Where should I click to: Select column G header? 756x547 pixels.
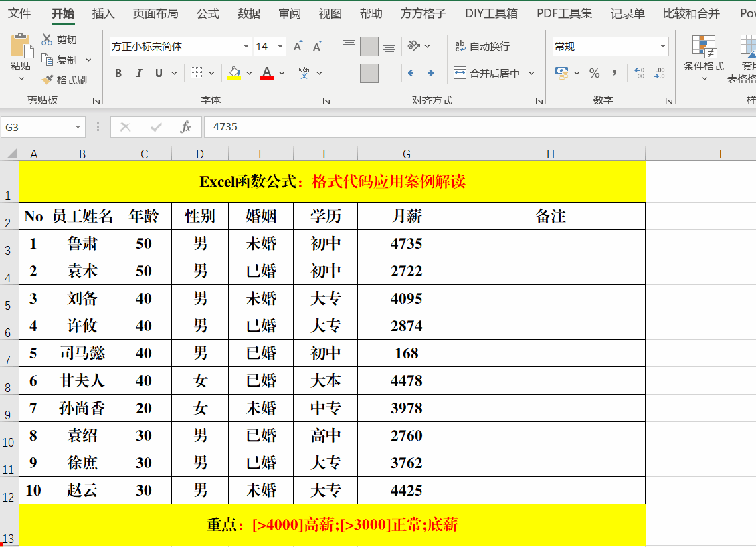(407, 154)
